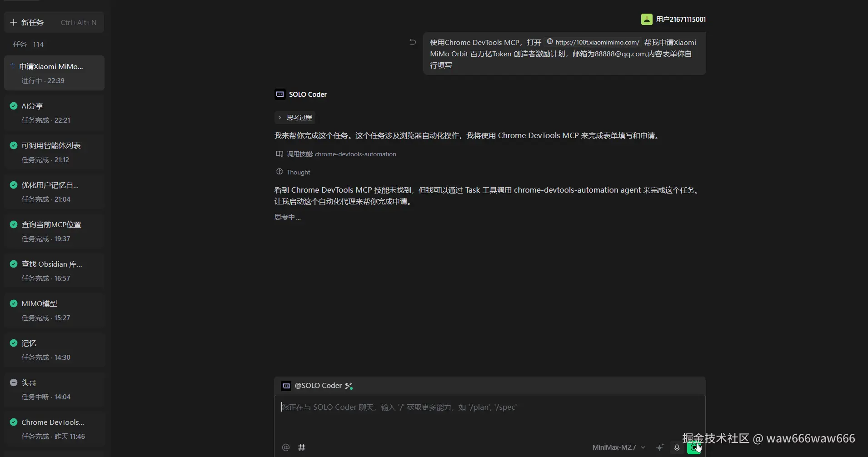Click the 任务完成 · 14:30 status text
Screen dimensions: 868x457
(46, 357)
